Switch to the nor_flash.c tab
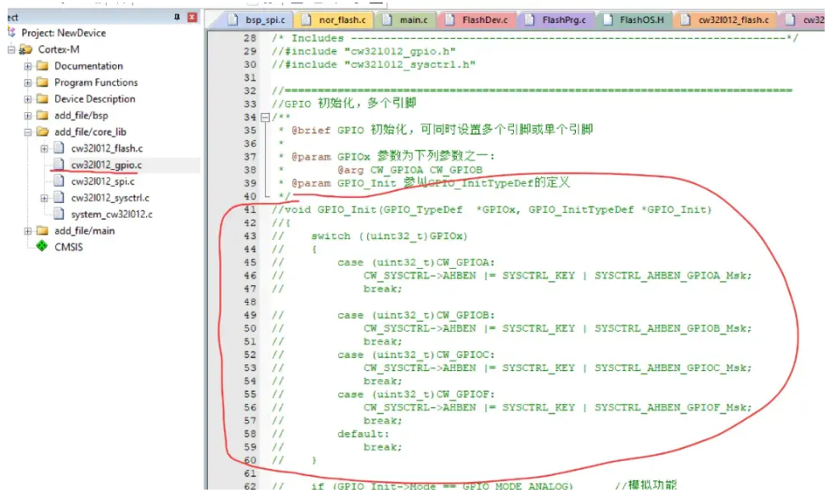This screenshot has width=834, height=504. click(335, 20)
